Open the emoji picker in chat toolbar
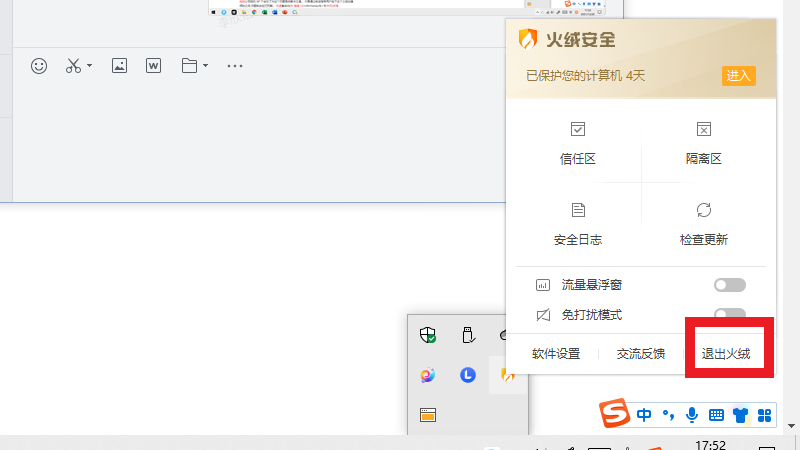The image size is (800, 450). tap(39, 66)
